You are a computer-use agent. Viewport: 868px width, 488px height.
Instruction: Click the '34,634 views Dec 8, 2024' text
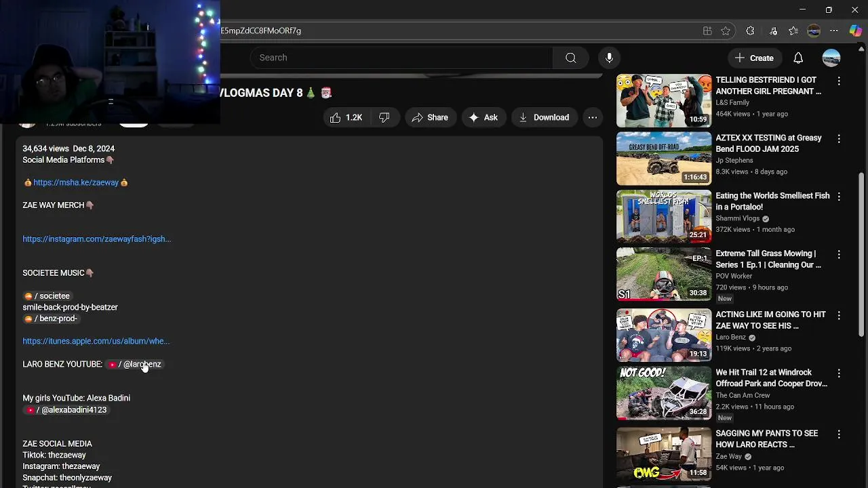[68, 148]
